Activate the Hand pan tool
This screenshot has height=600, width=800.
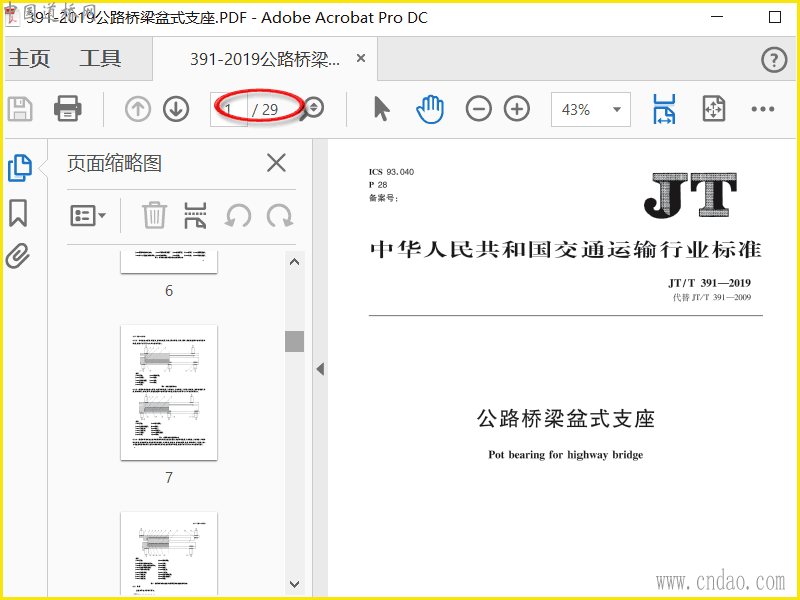tap(430, 109)
